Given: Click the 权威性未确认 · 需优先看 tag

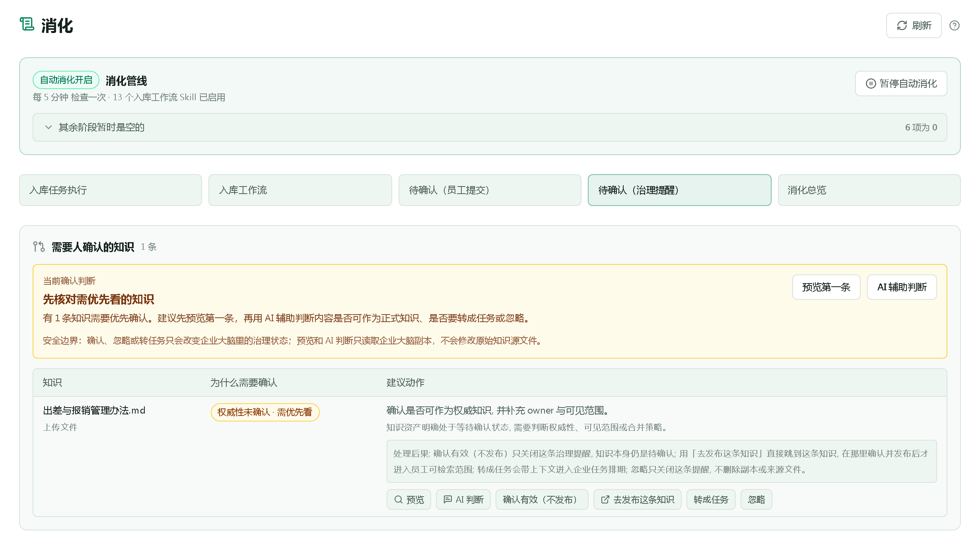Looking at the screenshot, I should pyautogui.click(x=265, y=412).
